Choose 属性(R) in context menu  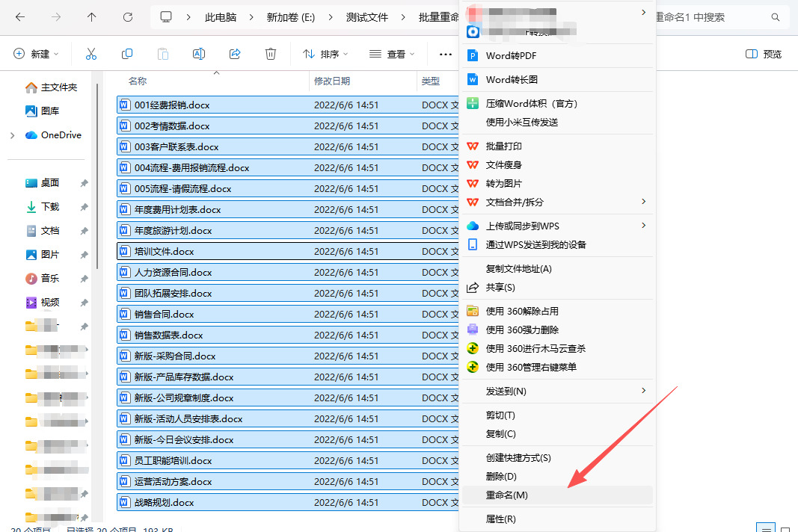tap(557, 519)
